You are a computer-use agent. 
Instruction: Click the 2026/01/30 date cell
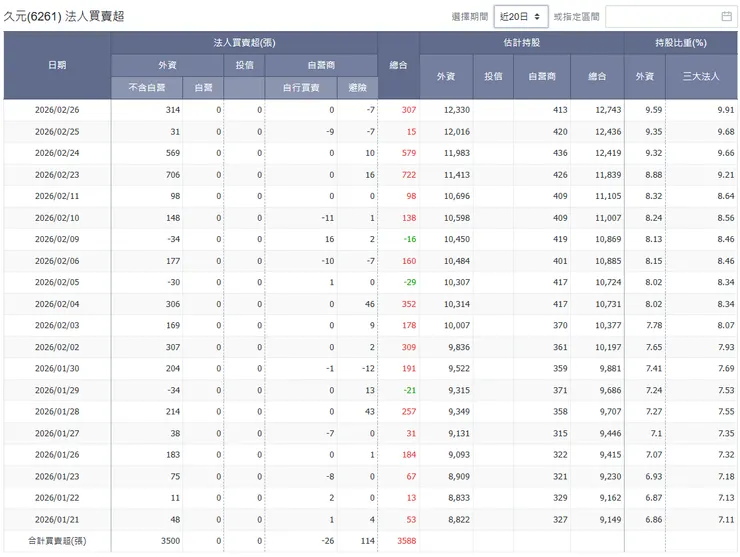coord(57,369)
